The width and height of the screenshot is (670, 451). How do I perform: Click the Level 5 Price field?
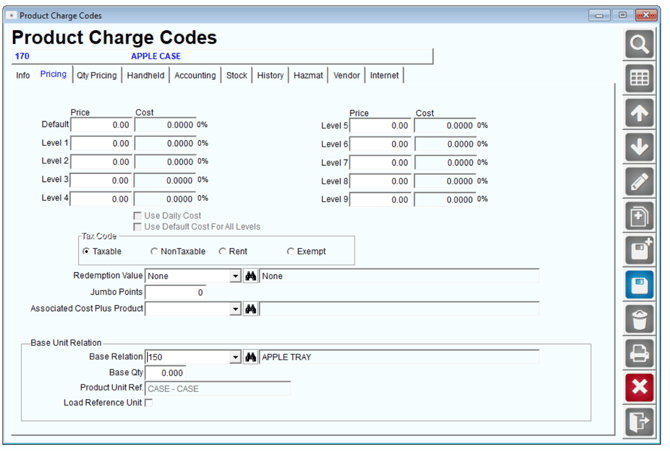click(x=380, y=126)
